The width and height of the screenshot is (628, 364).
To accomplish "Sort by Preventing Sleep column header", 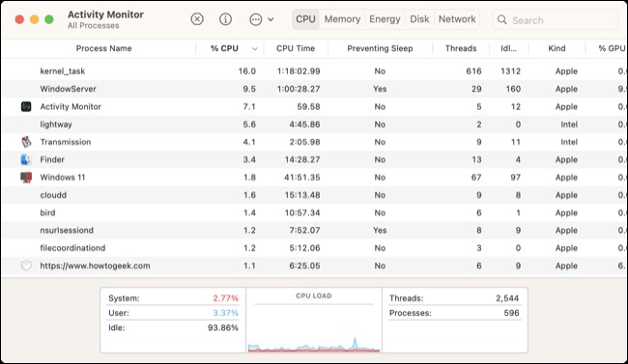I will tap(380, 48).
